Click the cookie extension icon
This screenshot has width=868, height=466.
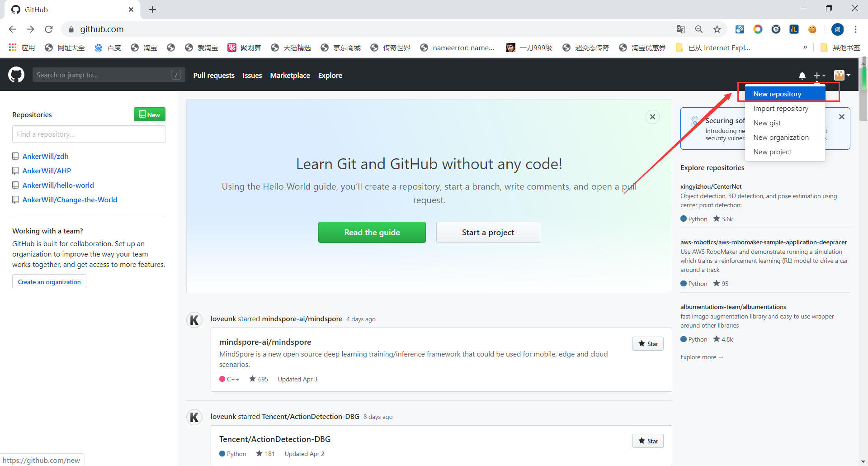812,29
